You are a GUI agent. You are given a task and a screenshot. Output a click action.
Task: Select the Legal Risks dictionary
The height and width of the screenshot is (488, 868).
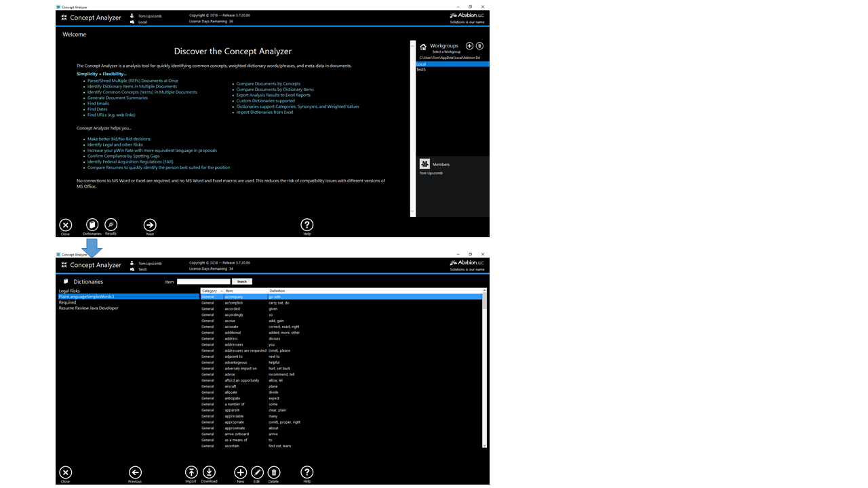click(x=69, y=291)
